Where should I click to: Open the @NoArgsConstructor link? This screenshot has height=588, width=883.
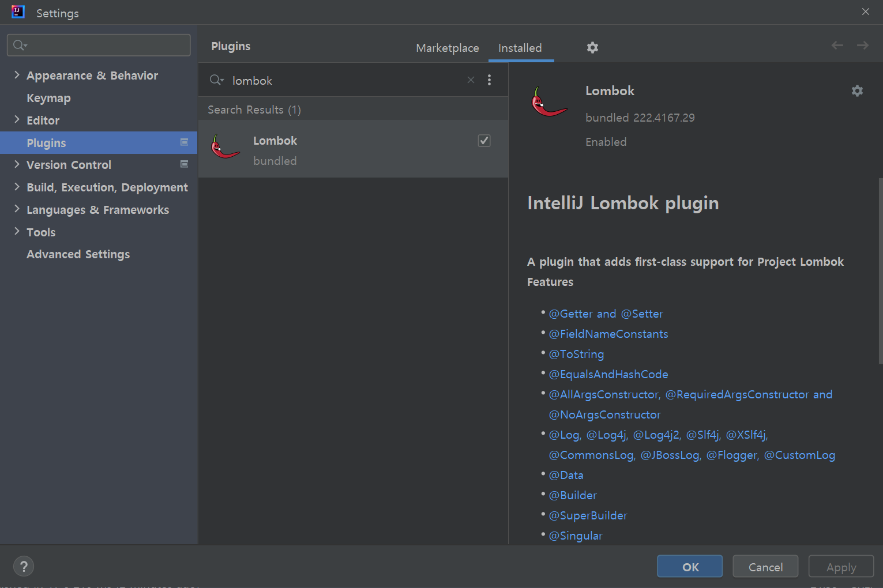pos(604,414)
